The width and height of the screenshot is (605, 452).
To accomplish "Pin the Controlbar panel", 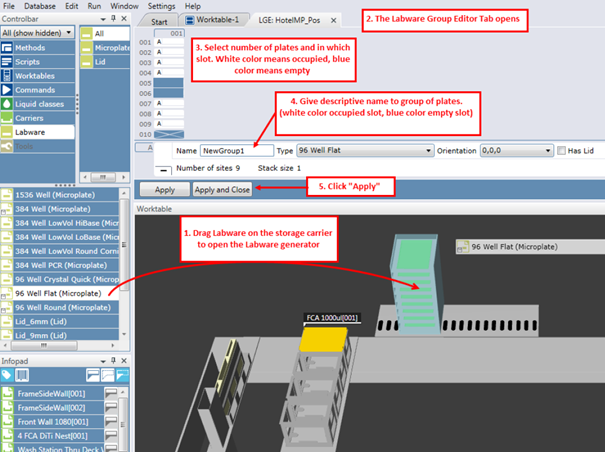I will [112, 19].
